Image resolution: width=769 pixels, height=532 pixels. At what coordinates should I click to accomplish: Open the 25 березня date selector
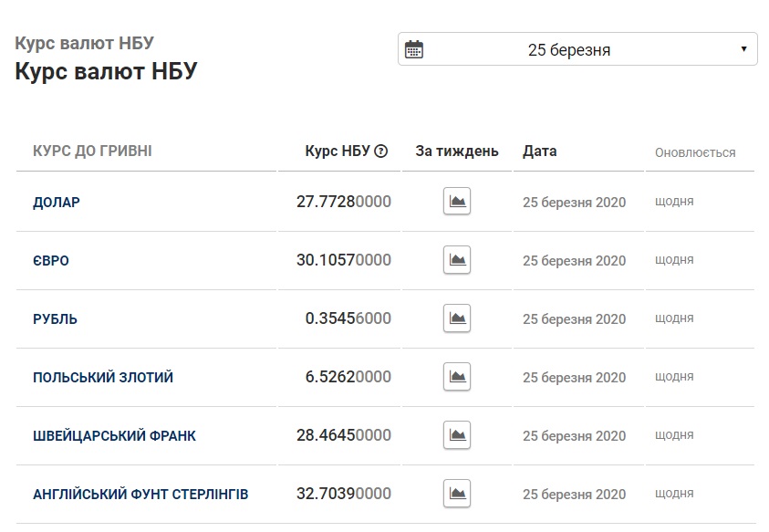[x=569, y=50]
